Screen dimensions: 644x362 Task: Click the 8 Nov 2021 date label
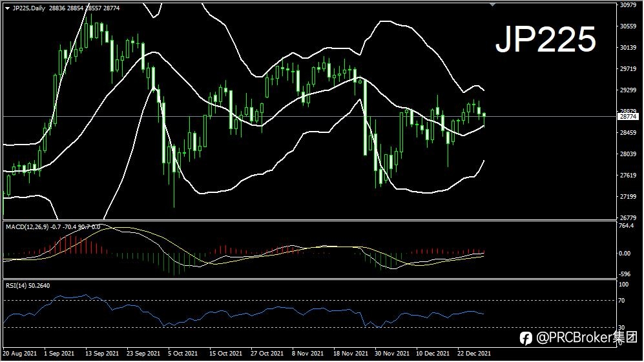pos(308,354)
